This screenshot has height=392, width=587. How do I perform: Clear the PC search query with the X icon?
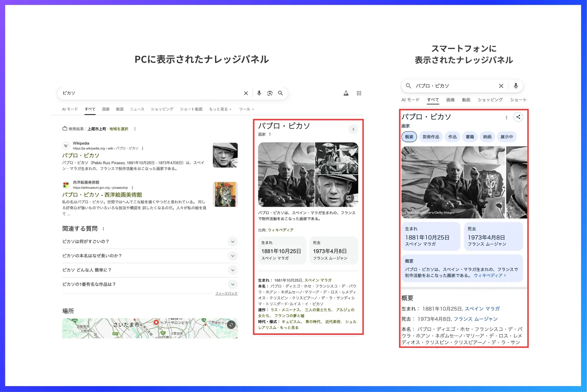(x=246, y=93)
